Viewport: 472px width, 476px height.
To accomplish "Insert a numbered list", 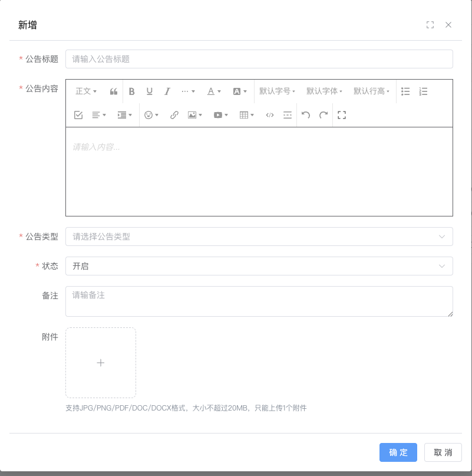I will pyautogui.click(x=423, y=91).
